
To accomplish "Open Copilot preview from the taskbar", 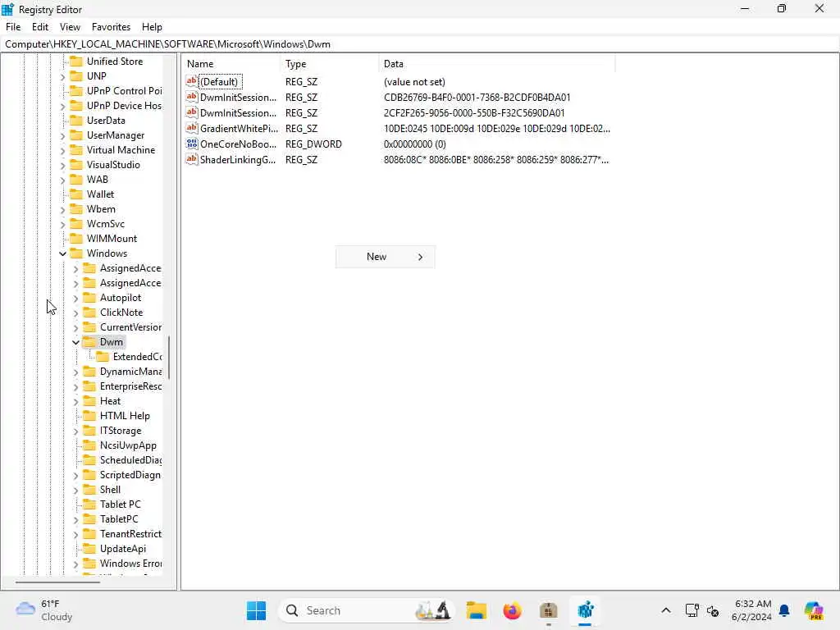I will click(x=814, y=610).
